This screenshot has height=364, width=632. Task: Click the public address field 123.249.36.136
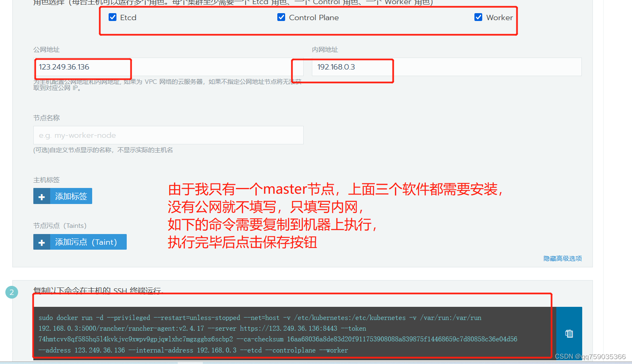click(x=168, y=67)
